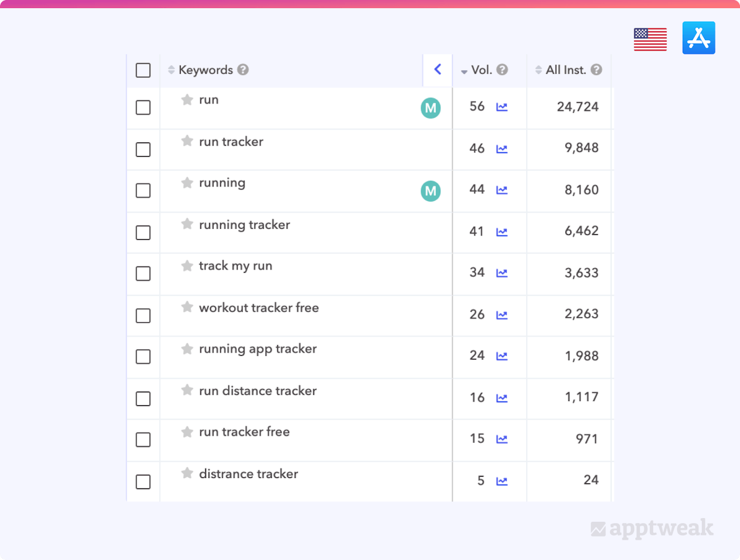Open volume trend chart for 'run'
The height and width of the screenshot is (560, 740).
point(502,107)
